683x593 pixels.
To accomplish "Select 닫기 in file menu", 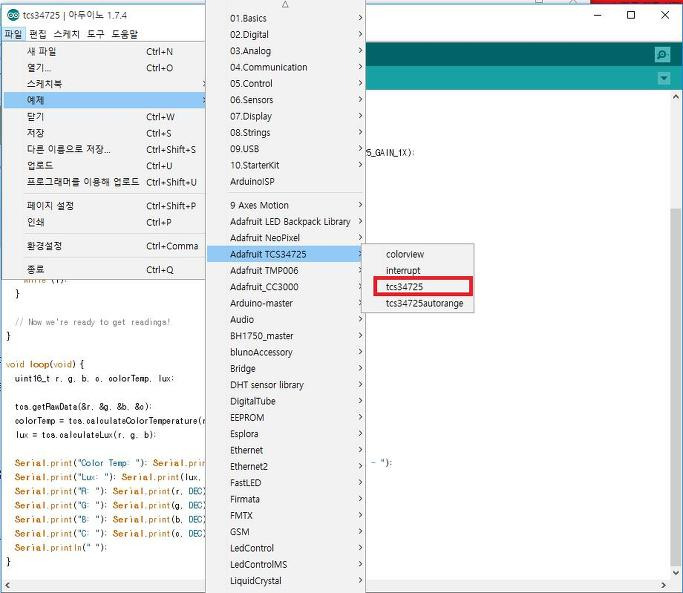I will pyautogui.click(x=105, y=117).
